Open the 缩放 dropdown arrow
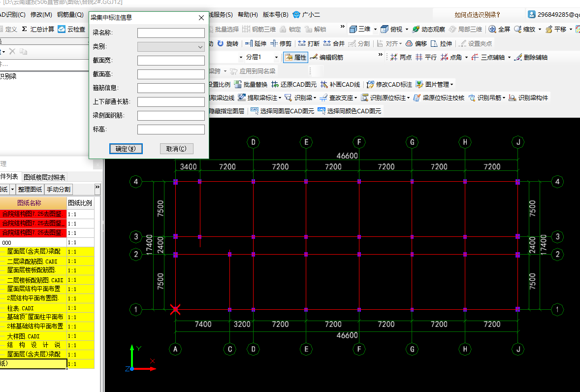This screenshot has width=580, height=392. click(x=540, y=29)
